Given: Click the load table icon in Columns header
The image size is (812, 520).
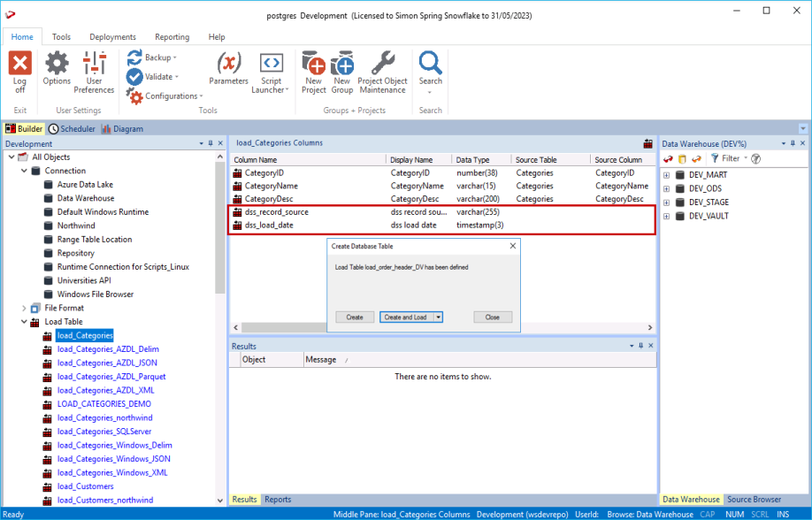Looking at the screenshot, I should click(x=647, y=143).
